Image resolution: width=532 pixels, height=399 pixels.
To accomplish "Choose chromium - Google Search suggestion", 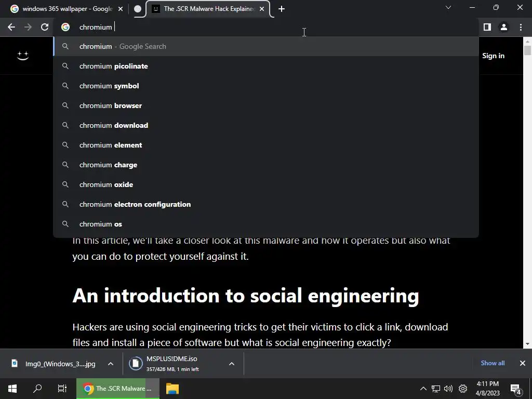I will pyautogui.click(x=266, y=46).
